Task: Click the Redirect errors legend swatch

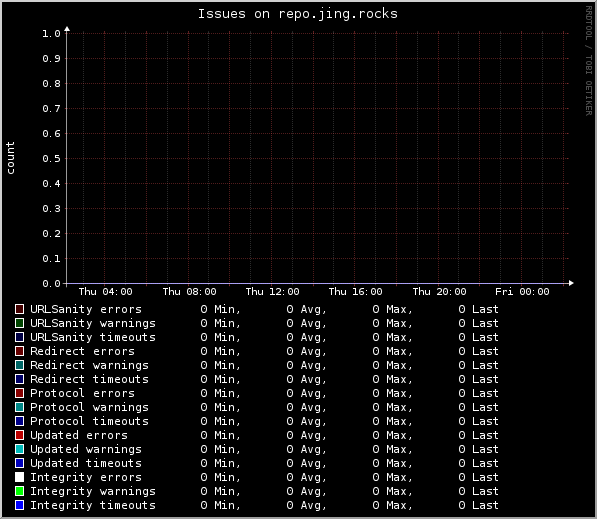Action: point(19,351)
